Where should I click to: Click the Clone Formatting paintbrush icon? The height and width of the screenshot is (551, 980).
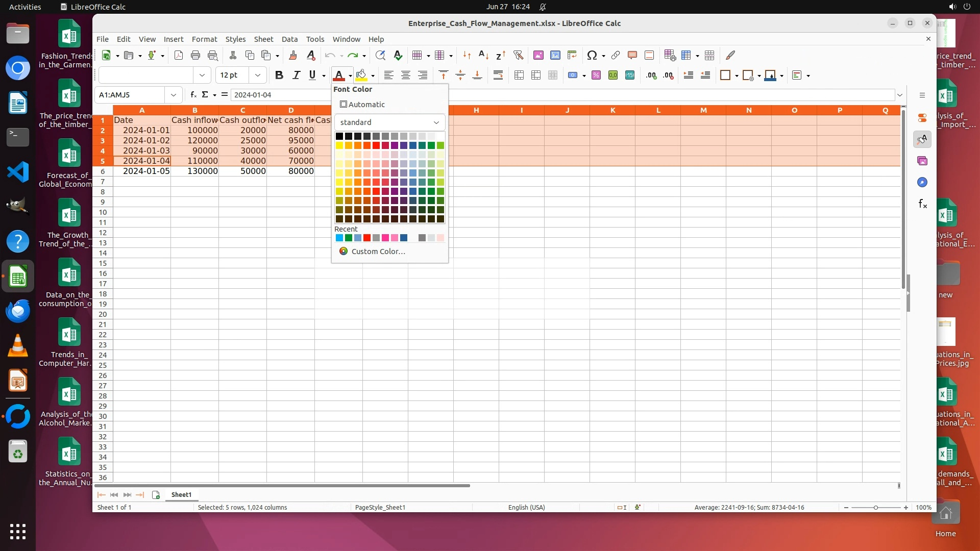click(x=292, y=55)
